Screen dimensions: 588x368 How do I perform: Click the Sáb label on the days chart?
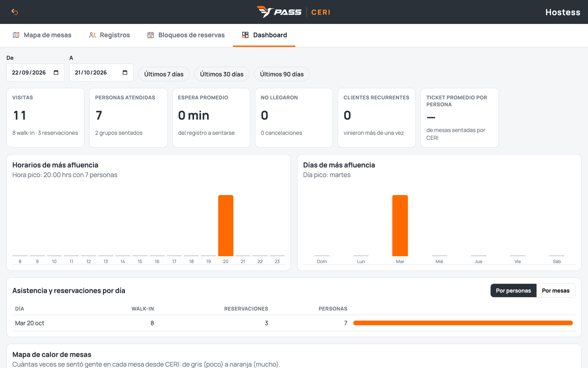click(x=557, y=261)
